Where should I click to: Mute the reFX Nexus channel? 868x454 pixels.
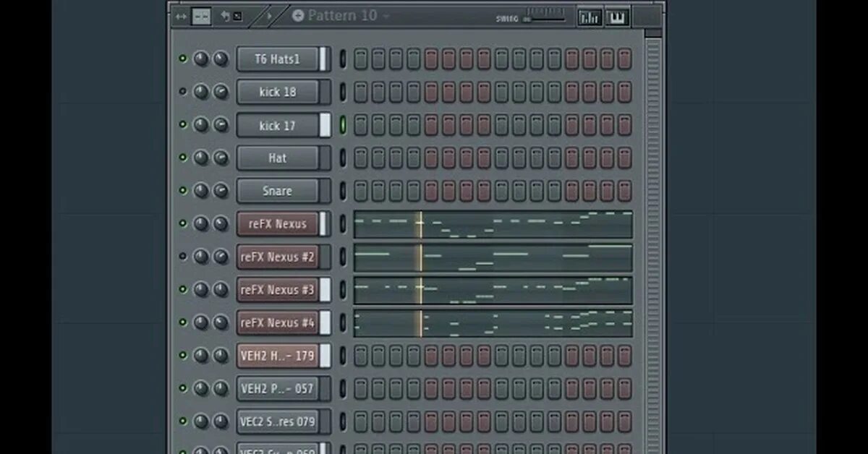click(182, 223)
